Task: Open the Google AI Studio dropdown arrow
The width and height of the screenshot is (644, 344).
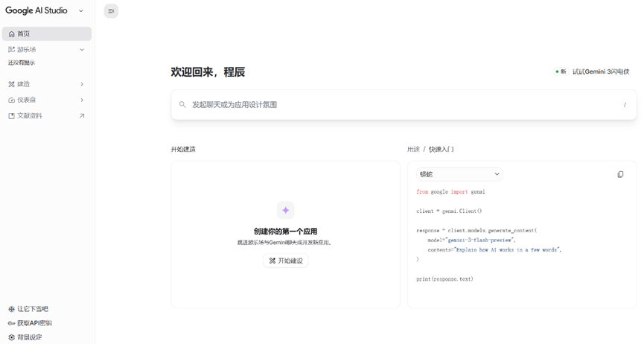Action: pos(81,11)
